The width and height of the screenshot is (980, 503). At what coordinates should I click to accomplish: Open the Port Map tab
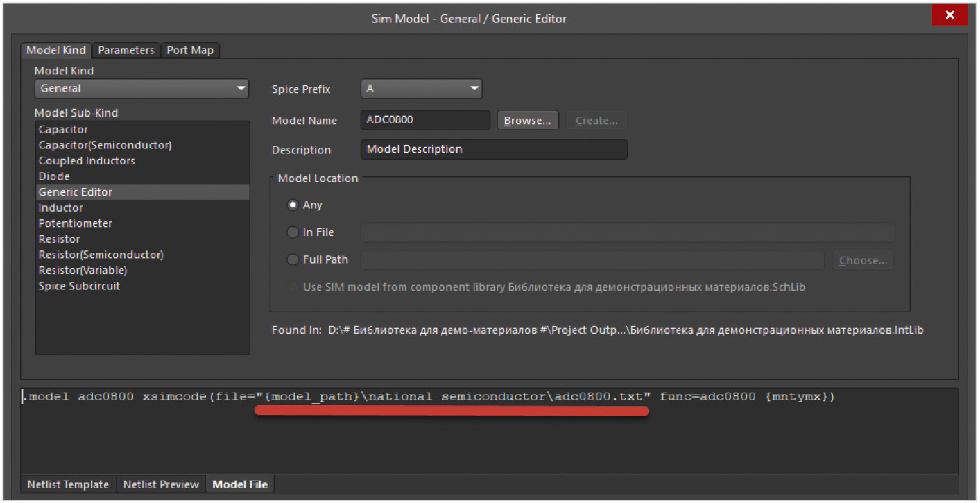(190, 51)
